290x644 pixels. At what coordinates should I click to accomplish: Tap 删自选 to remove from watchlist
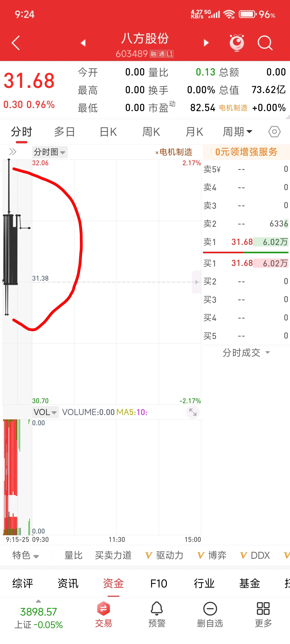point(210,615)
